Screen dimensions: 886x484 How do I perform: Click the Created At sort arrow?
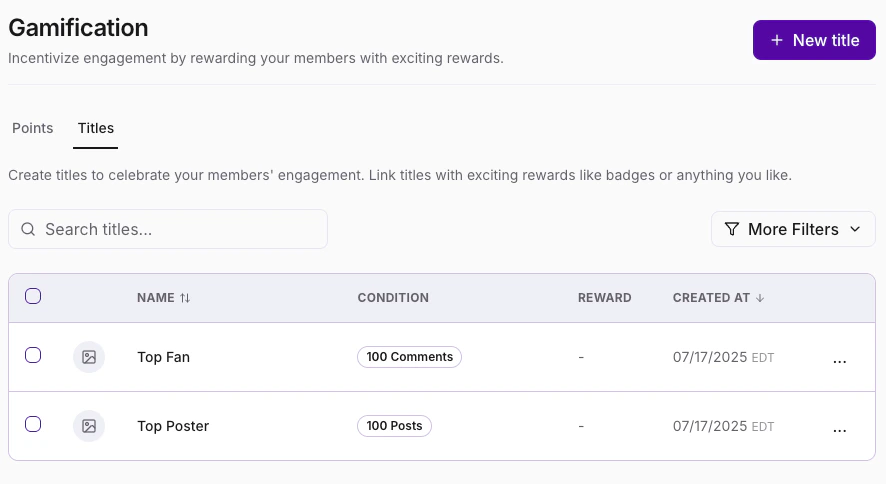(760, 298)
